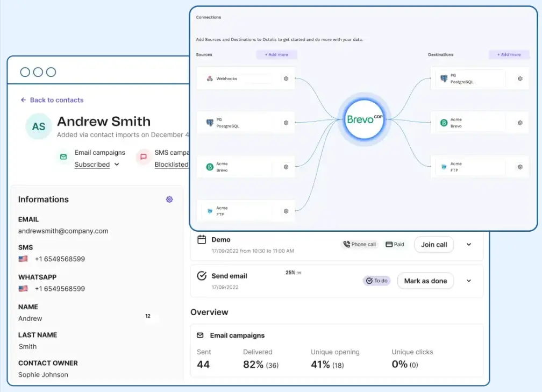Open settings gear for PostgreSQL destination

[520, 79]
